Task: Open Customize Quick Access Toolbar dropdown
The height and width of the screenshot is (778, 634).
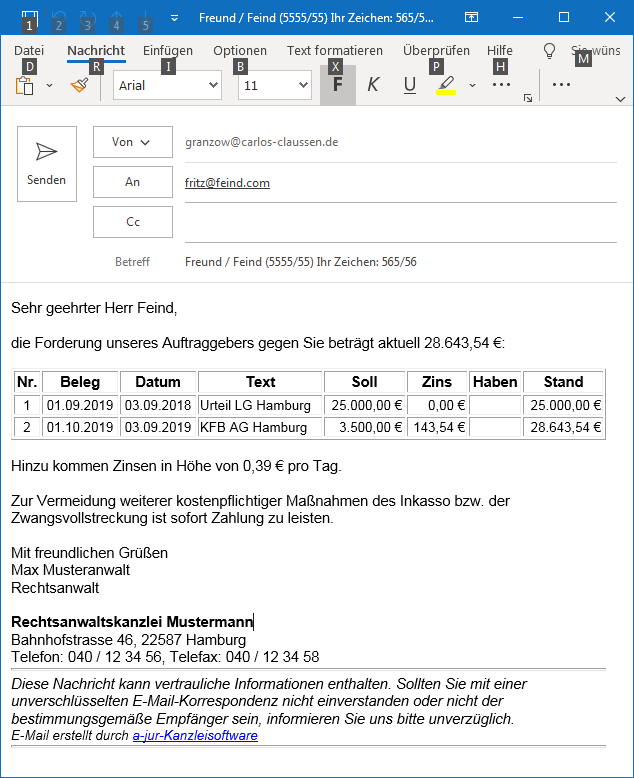Action: pyautogui.click(x=174, y=18)
